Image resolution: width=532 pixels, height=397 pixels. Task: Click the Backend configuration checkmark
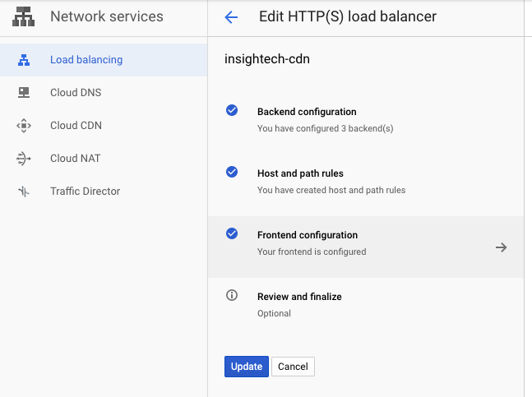pos(232,110)
